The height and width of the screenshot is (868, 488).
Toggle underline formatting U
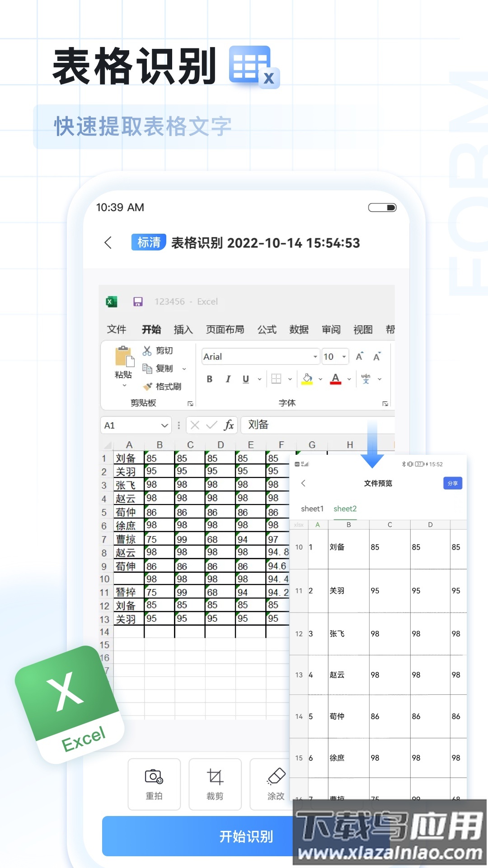tap(246, 379)
